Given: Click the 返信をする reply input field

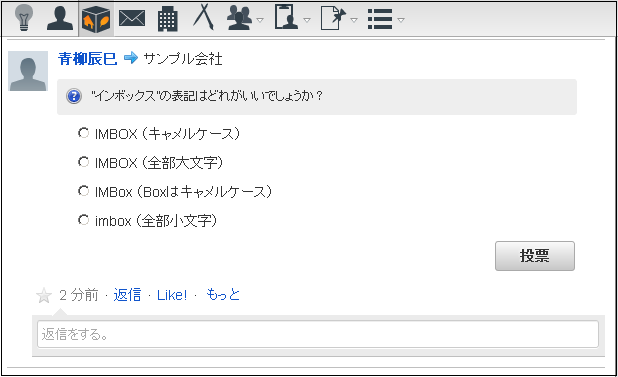Looking at the screenshot, I should click(x=318, y=334).
